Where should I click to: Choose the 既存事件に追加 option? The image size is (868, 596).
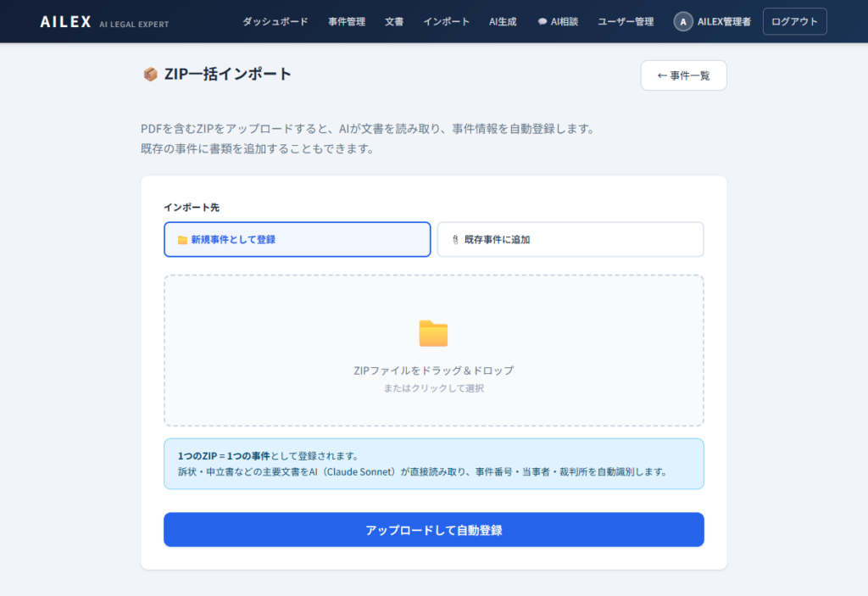(x=570, y=240)
